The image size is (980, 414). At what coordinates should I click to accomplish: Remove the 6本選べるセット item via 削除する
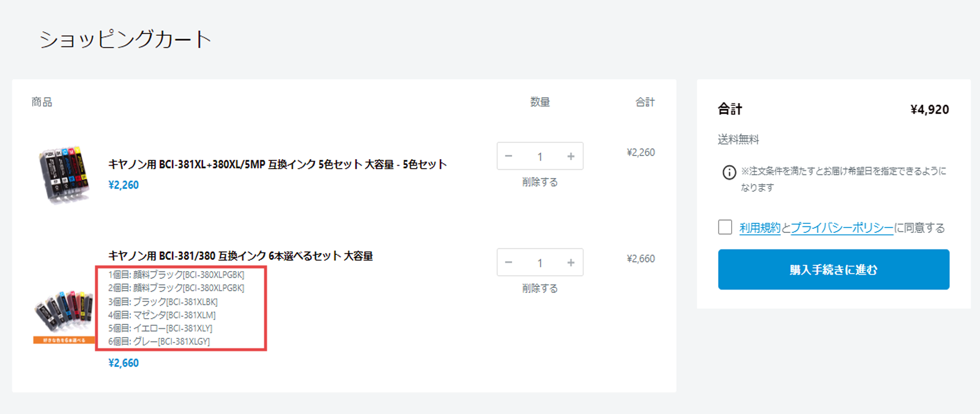pyautogui.click(x=539, y=288)
